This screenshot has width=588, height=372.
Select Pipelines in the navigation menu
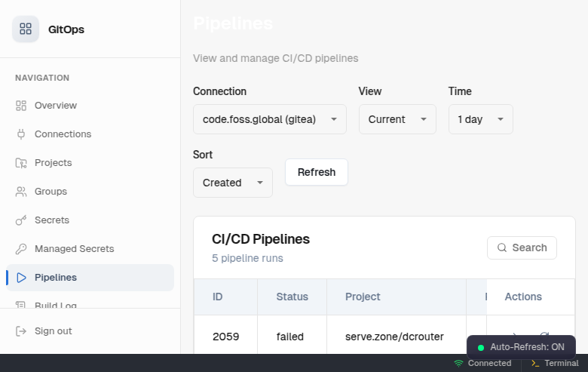click(56, 278)
